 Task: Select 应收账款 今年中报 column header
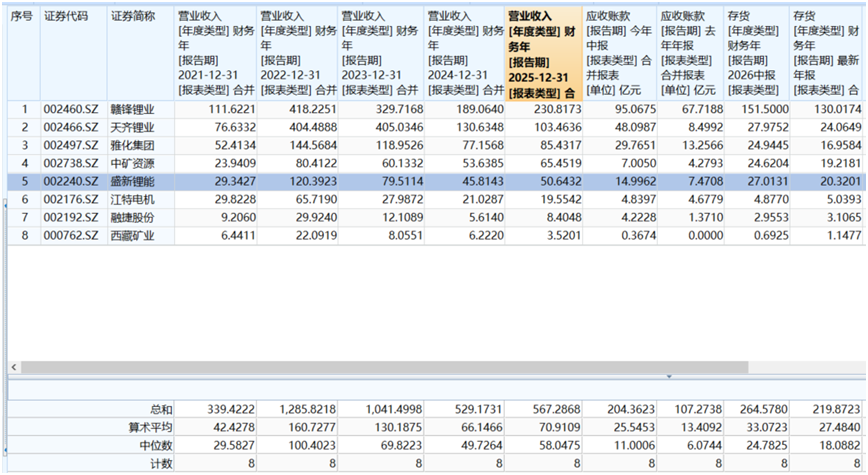point(620,54)
